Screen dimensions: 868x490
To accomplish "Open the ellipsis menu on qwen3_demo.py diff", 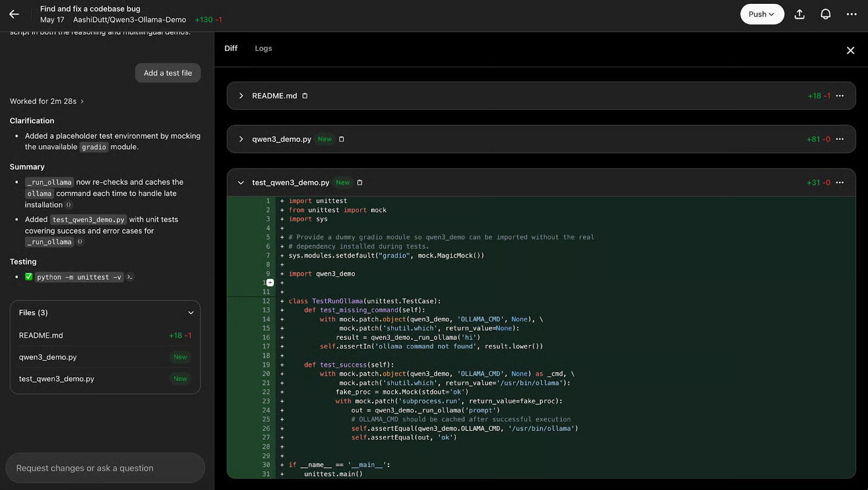I will [x=840, y=139].
